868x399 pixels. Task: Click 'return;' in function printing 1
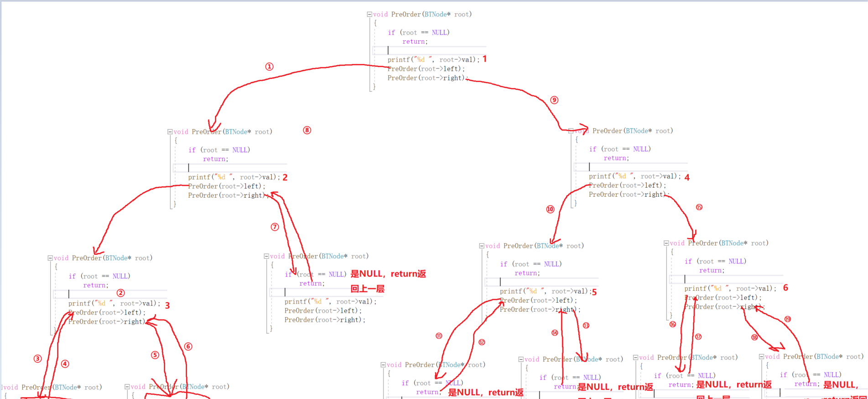(x=415, y=42)
